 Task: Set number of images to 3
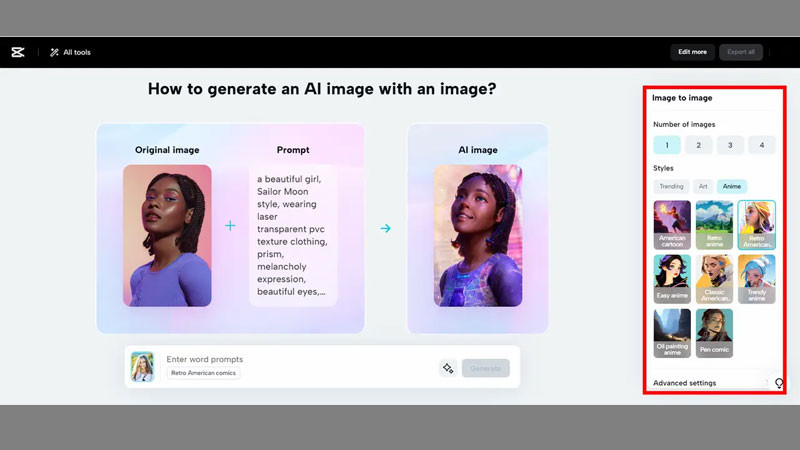pos(730,145)
